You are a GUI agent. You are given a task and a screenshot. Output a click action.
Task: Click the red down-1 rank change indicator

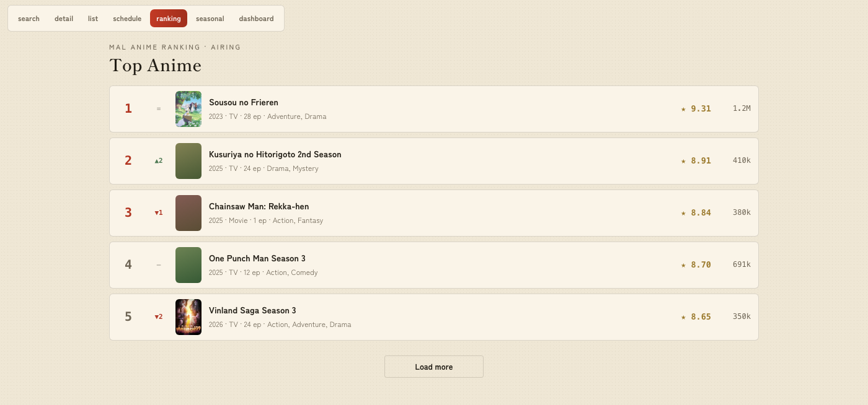pos(159,213)
